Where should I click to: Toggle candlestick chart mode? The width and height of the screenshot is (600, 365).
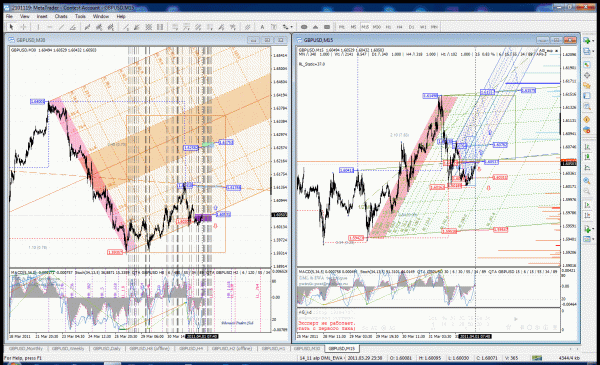(x=587, y=157)
